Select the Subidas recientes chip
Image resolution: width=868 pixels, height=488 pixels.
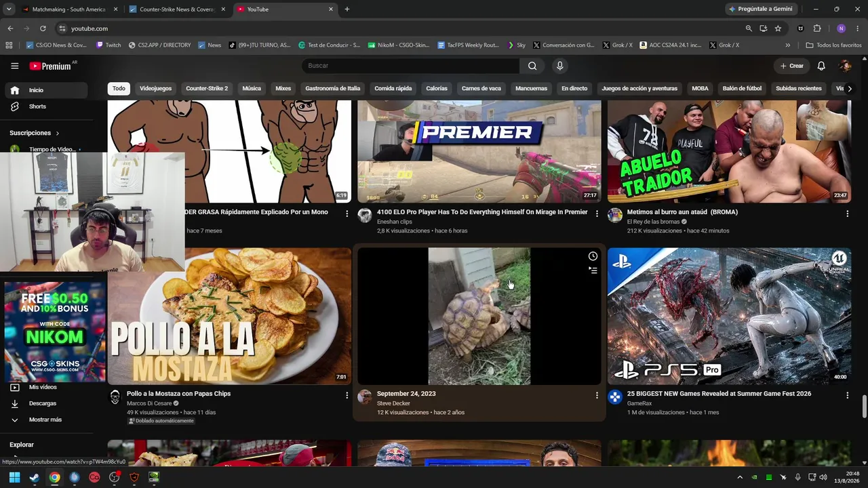(798, 89)
